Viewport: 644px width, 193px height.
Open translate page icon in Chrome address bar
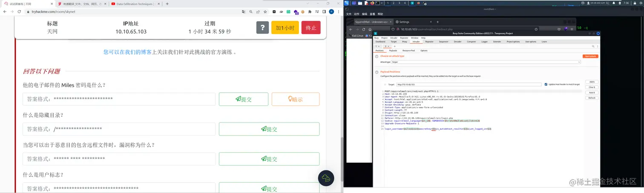pos(244,12)
